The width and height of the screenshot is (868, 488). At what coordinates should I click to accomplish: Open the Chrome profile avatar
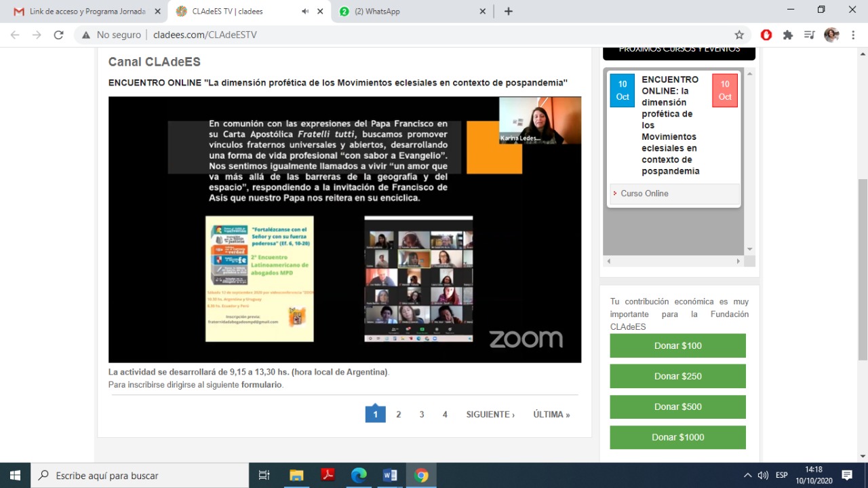click(831, 35)
